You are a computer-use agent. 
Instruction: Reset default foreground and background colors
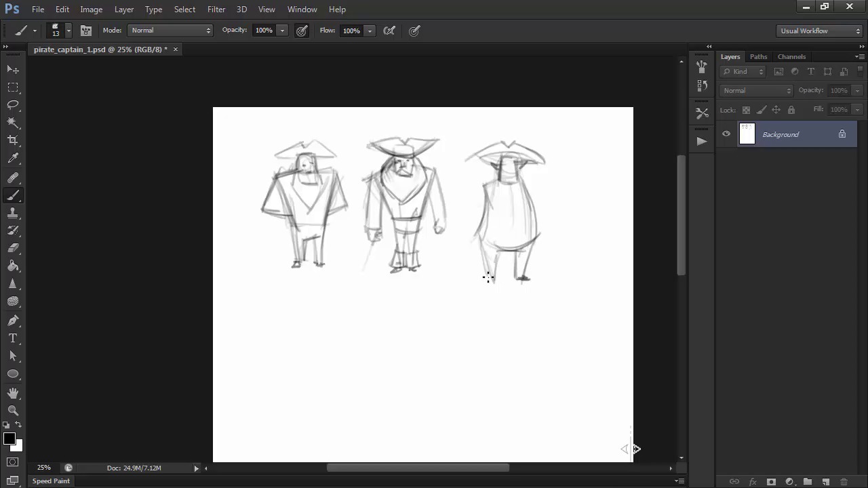click(x=7, y=425)
